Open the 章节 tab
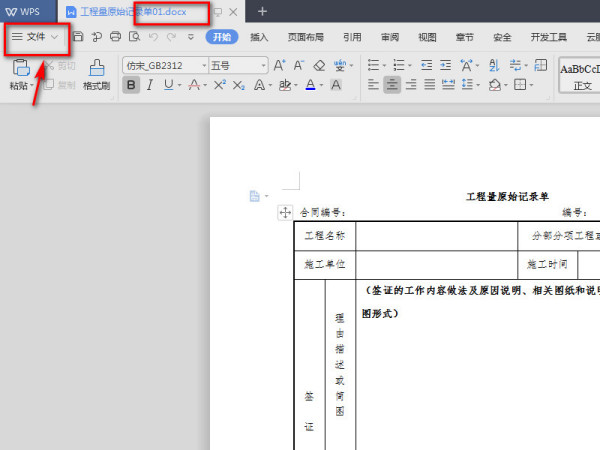The width and height of the screenshot is (600, 450). click(x=465, y=37)
